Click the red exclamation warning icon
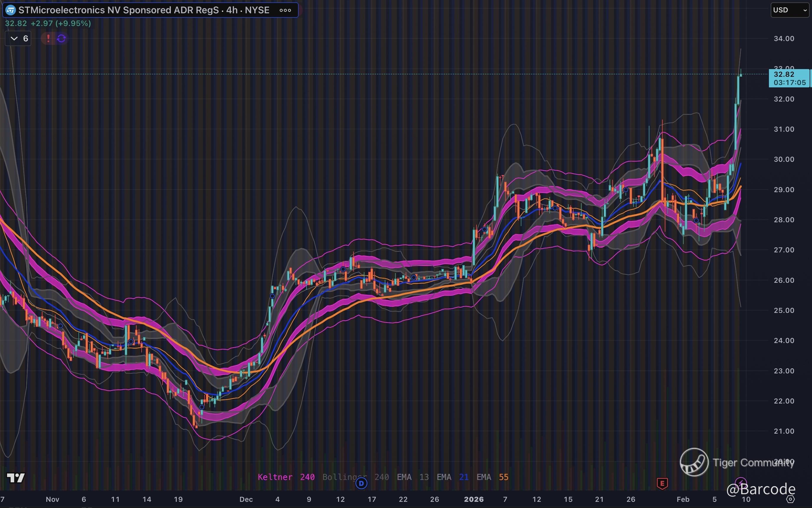812x508 pixels. coord(48,38)
